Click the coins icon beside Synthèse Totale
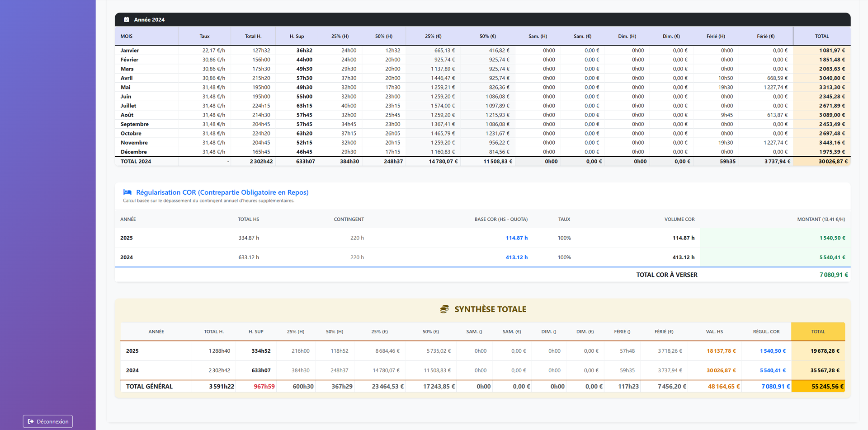The height and width of the screenshot is (430, 868). 444,309
